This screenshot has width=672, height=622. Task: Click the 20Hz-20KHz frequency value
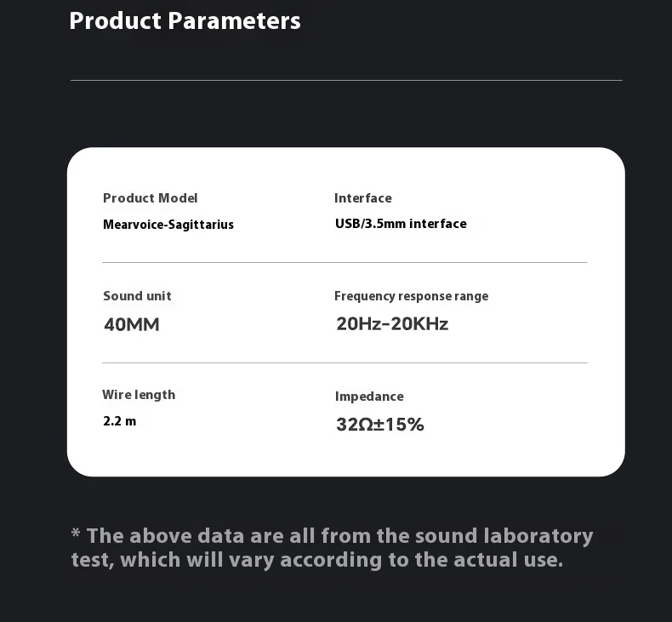pyautogui.click(x=392, y=323)
